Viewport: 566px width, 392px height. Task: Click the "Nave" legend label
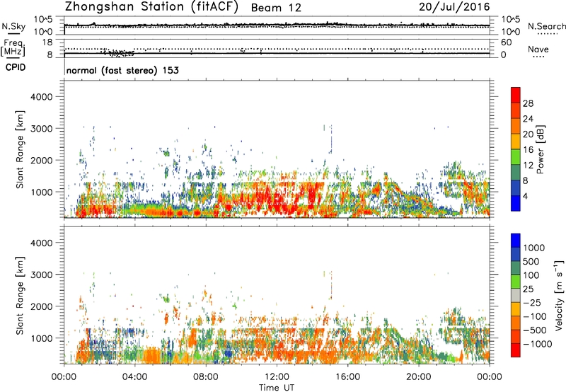538,50
